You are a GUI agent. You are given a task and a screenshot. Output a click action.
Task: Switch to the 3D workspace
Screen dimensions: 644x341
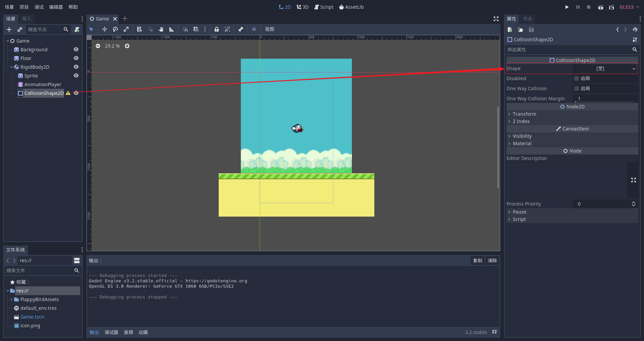point(303,7)
